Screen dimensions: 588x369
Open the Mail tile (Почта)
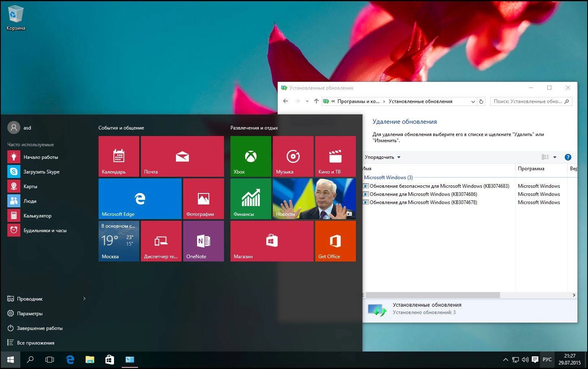pyautogui.click(x=182, y=156)
